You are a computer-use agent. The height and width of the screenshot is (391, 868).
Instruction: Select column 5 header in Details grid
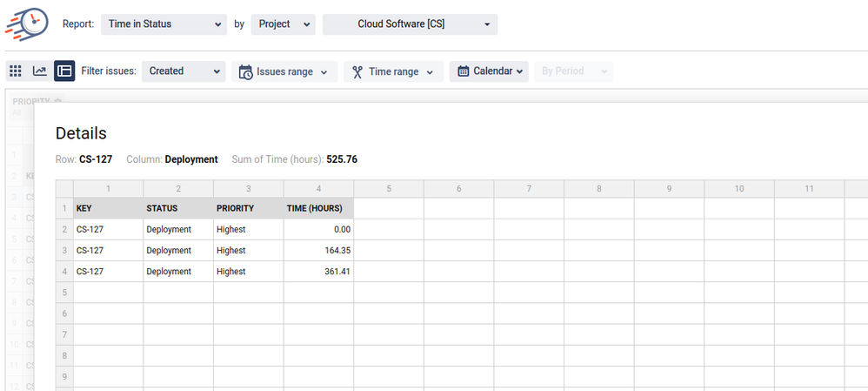coord(389,188)
